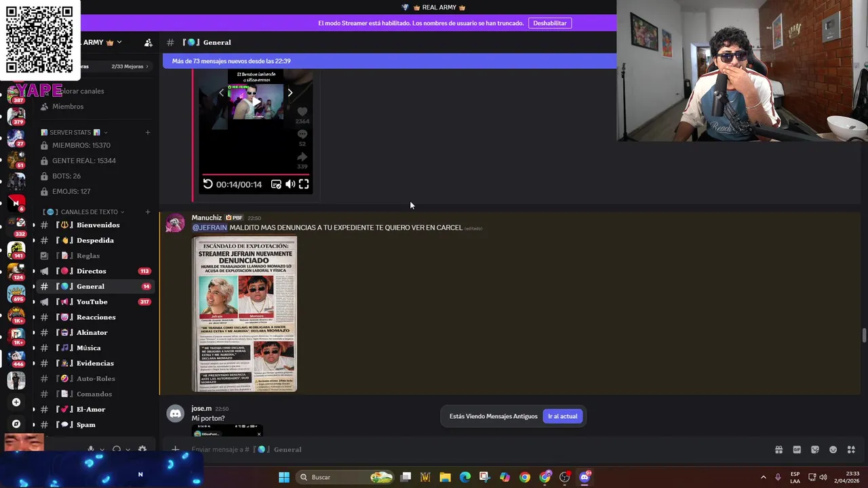868x488 pixels.
Task: Open the emoji picker icon
Action: coord(833,449)
